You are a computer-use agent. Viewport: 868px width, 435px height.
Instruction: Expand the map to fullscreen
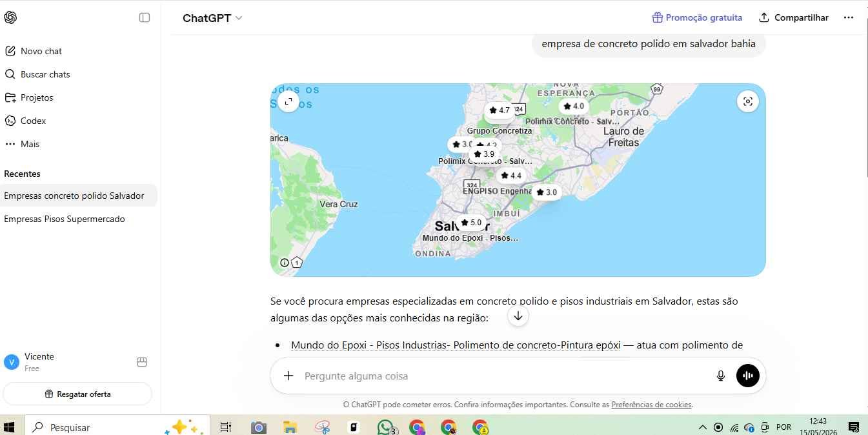tap(288, 101)
